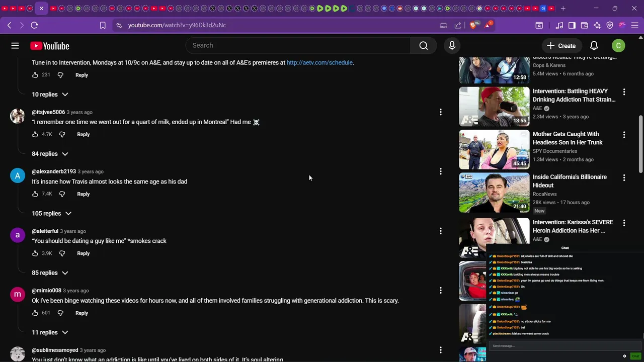
Task: Open the Brave main menu button
Action: [635, 25]
